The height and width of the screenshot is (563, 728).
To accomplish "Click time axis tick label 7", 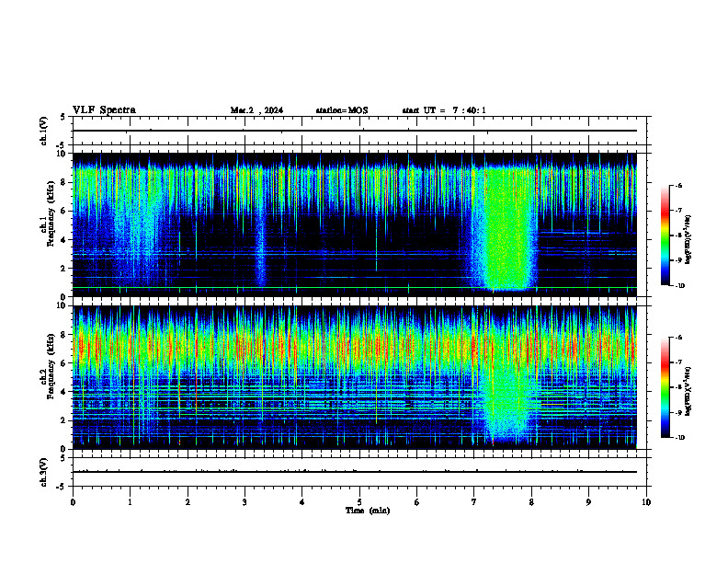I will point(474,502).
